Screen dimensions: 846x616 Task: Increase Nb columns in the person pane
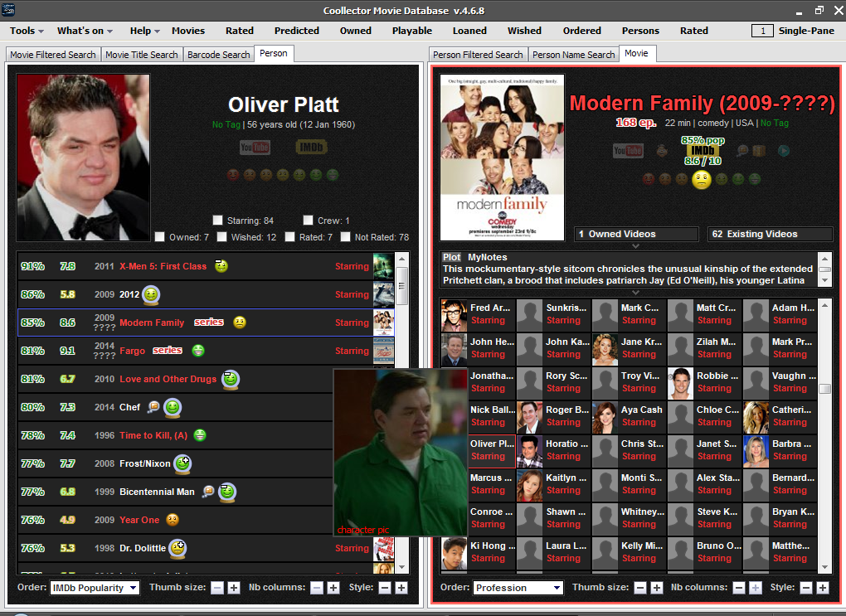pos(333,588)
